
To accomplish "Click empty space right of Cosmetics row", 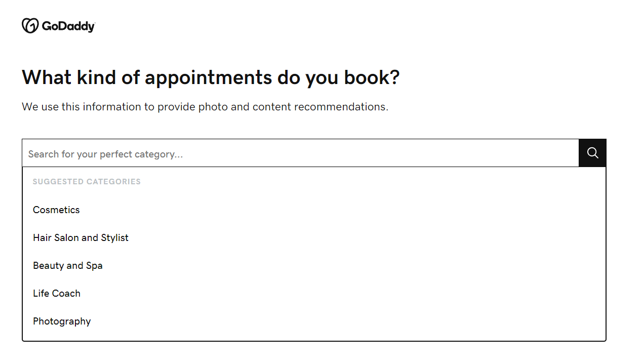I will point(354,210).
